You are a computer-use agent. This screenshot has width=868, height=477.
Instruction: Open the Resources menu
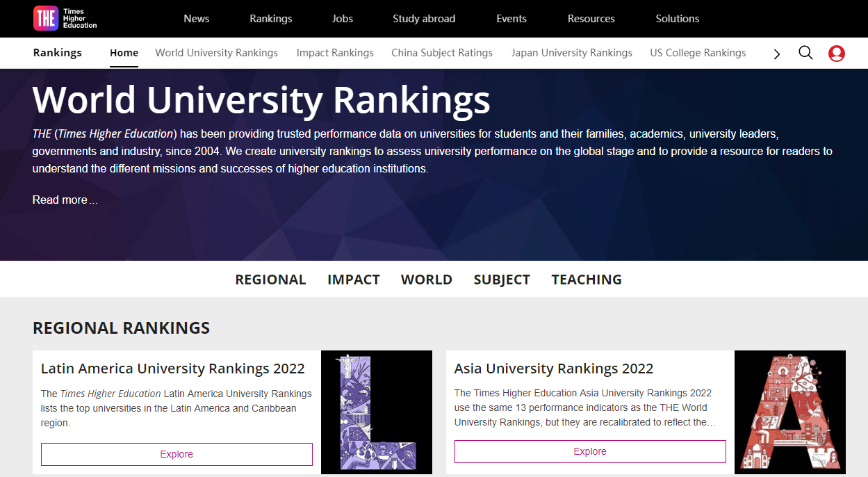click(x=591, y=19)
